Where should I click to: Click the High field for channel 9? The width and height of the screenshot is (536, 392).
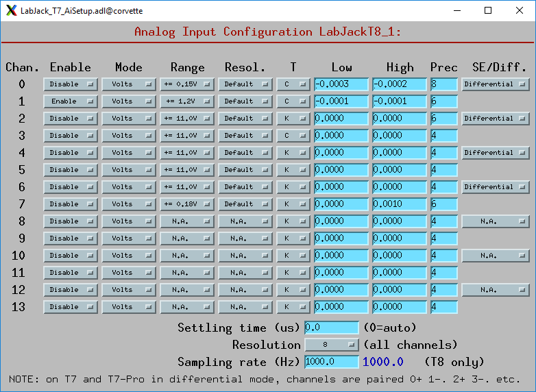click(400, 238)
